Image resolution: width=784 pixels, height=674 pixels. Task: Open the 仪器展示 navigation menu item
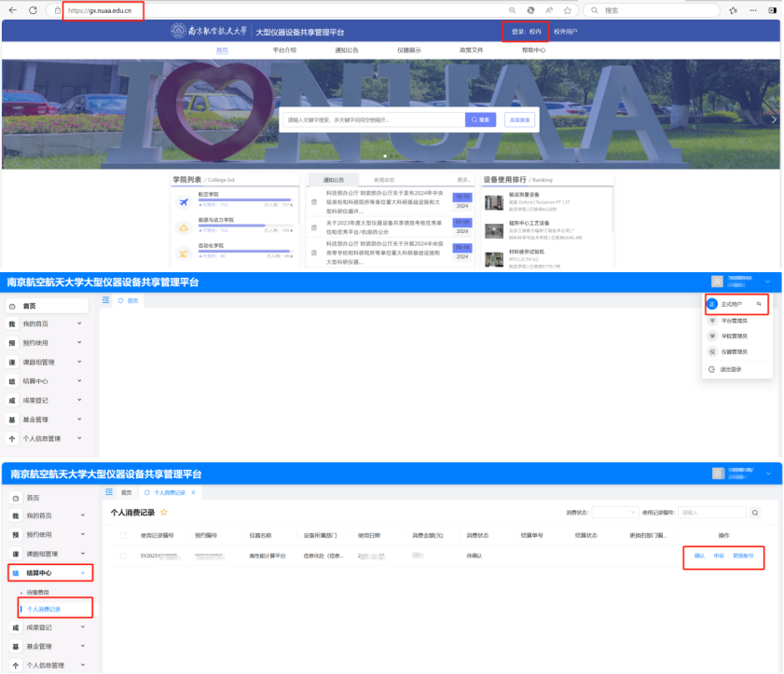[408, 49]
